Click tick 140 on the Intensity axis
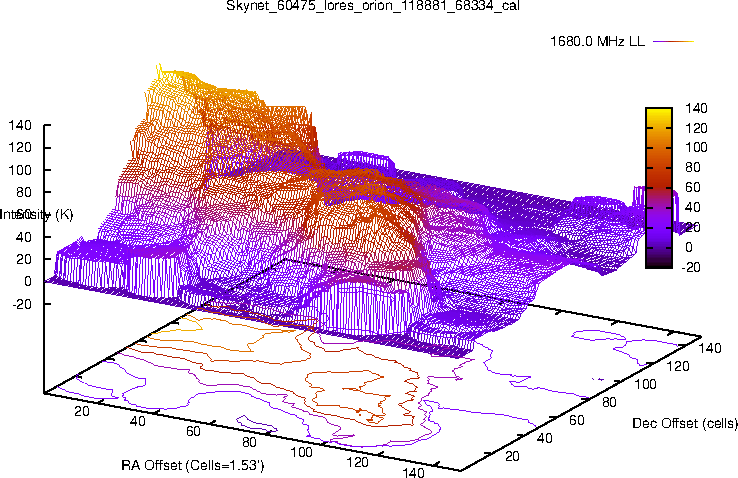The image size is (738, 478). (20, 125)
